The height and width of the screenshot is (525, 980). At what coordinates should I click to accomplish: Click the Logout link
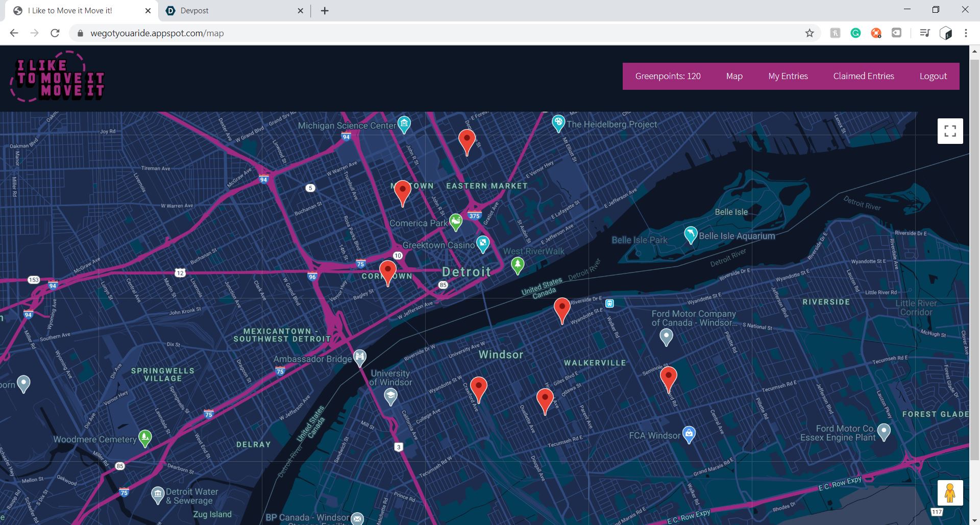pos(933,76)
